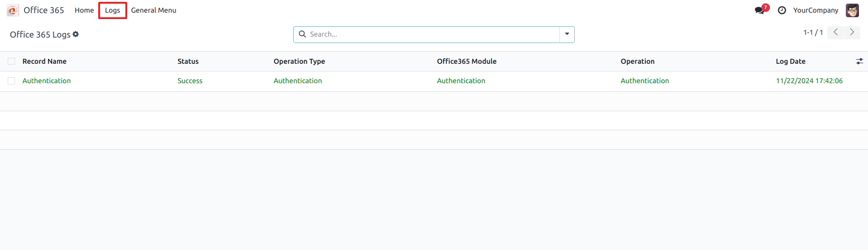
Task: Open the clock activities icon
Action: click(x=782, y=10)
